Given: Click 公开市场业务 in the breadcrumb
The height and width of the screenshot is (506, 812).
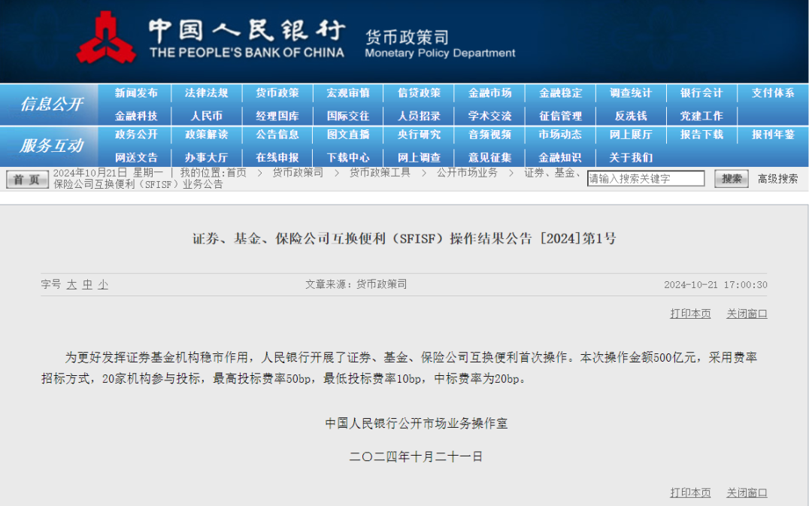Looking at the screenshot, I should tap(467, 173).
